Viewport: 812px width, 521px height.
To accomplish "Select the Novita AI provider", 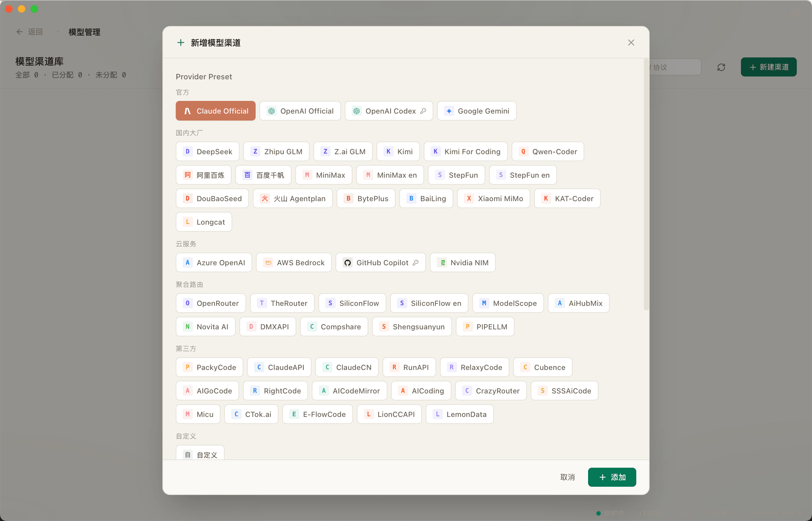I will [205, 326].
